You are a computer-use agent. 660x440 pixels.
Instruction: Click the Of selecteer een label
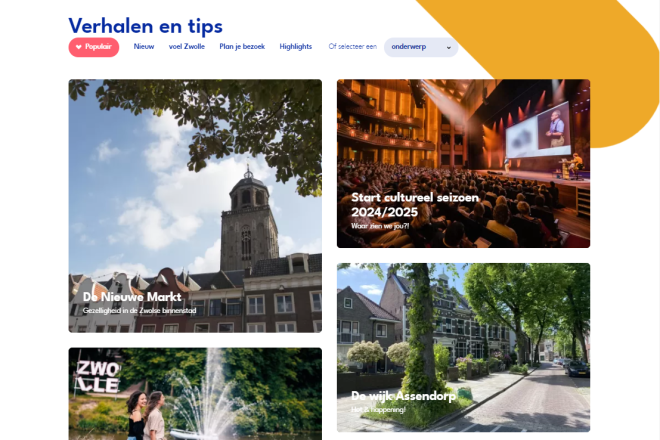point(353,47)
